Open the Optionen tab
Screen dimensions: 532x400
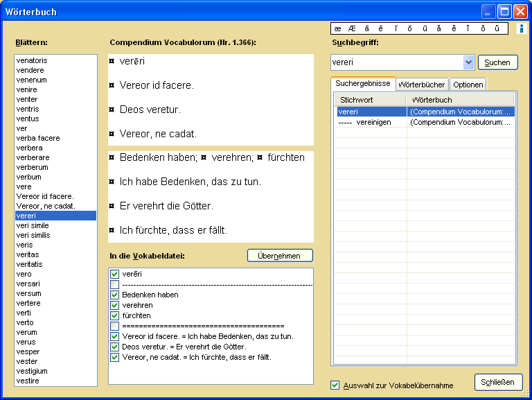(468, 85)
